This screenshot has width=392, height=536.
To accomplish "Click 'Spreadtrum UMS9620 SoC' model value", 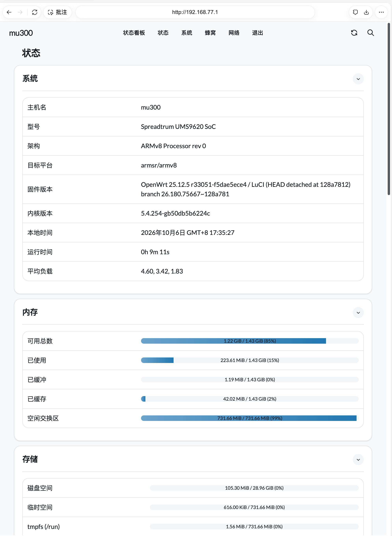I will (178, 127).
